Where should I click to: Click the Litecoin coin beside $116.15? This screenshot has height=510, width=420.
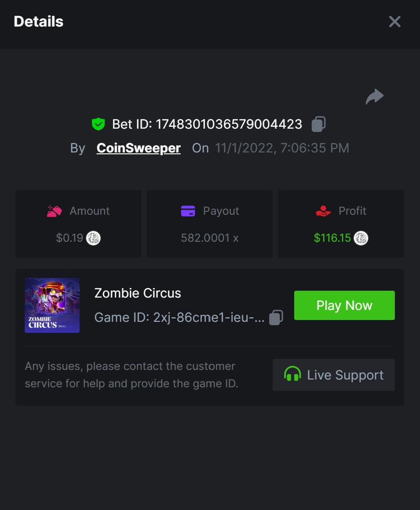click(361, 238)
